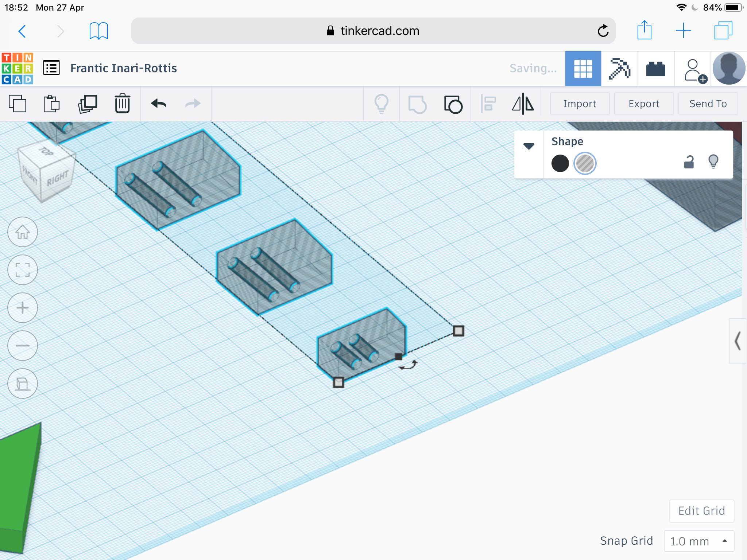Screen dimensions: 747x560
Task: Show all Safari tabs
Action: [x=724, y=31]
